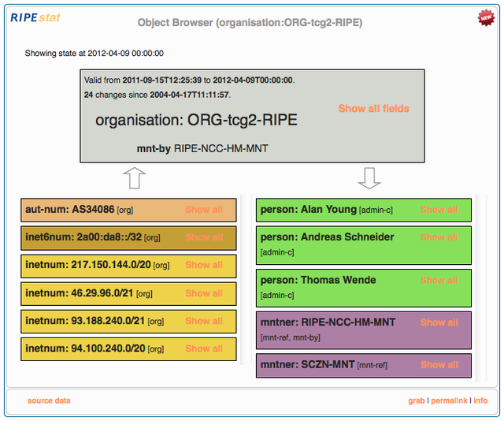Screen dimensions: 504x421
Task: Select 'inetnum: 46.29.96.0/21' object title
Action: pos(80,293)
